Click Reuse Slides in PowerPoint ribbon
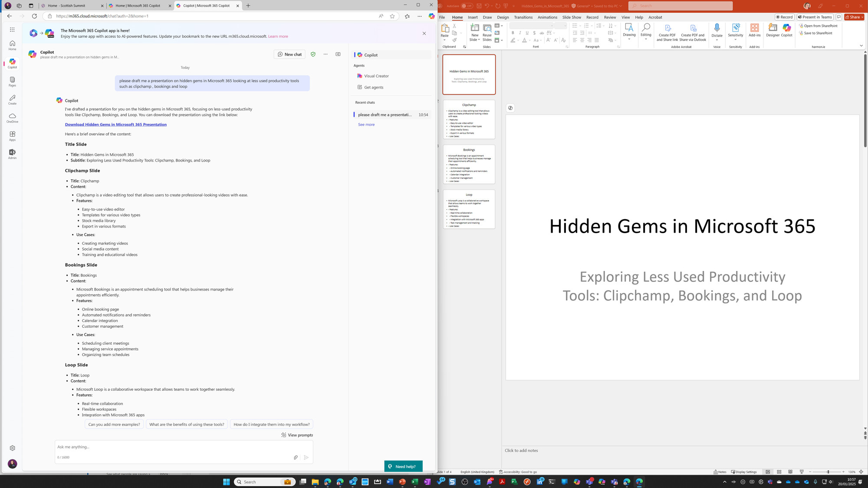 tap(487, 33)
